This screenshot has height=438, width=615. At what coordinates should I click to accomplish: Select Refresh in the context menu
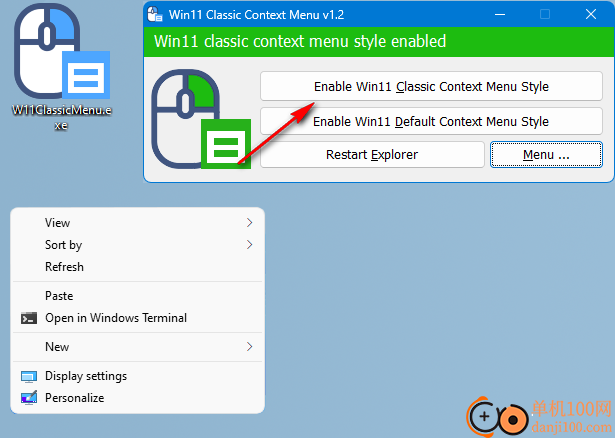pyautogui.click(x=137, y=267)
